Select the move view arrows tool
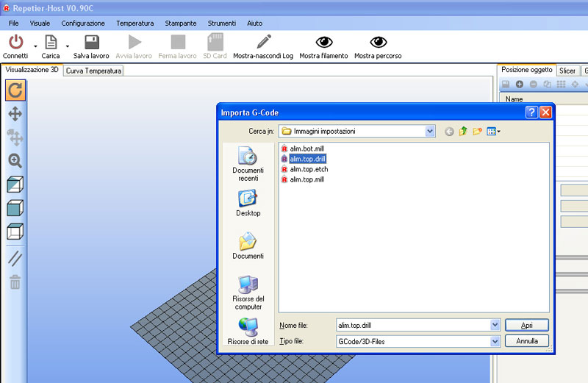Screen dimensions: 588x383 tap(15, 114)
